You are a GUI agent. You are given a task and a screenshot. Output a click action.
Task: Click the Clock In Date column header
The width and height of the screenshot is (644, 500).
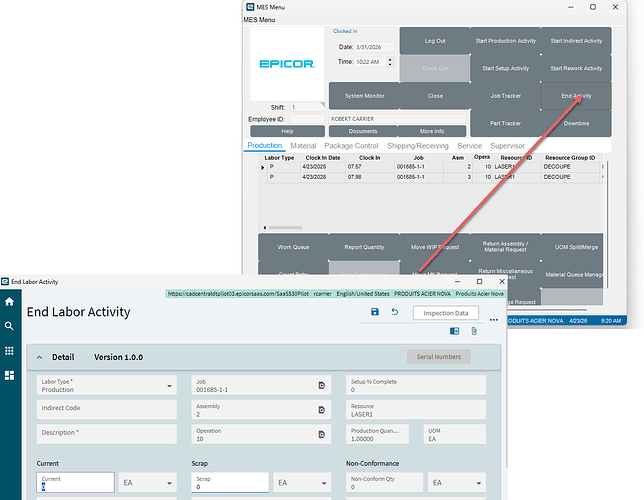pos(322,158)
